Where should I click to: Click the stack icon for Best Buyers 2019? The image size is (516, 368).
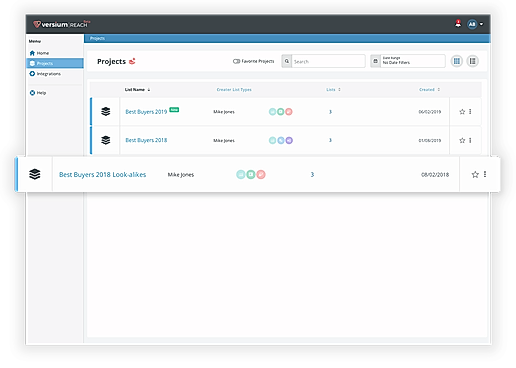106,111
